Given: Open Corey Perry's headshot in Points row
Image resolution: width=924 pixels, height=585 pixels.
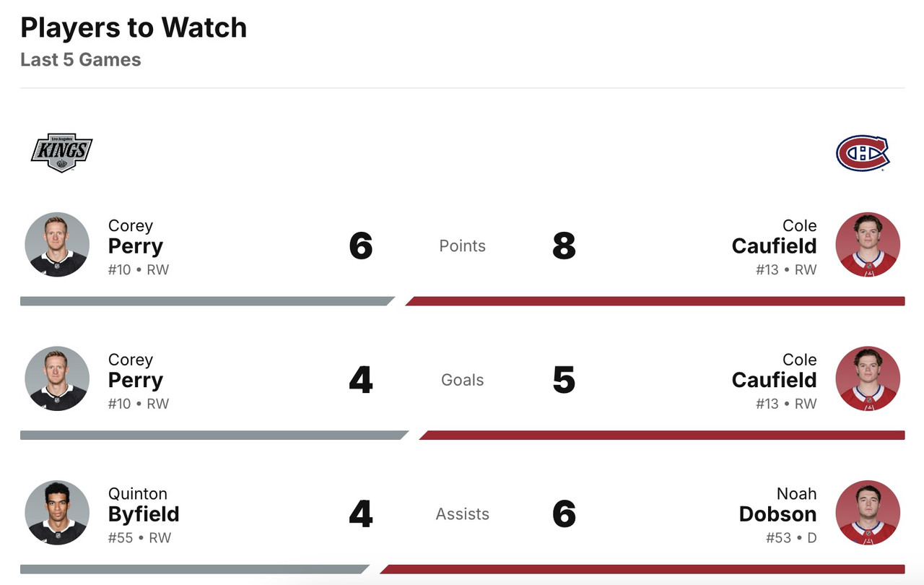Looking at the screenshot, I should 57,244.
